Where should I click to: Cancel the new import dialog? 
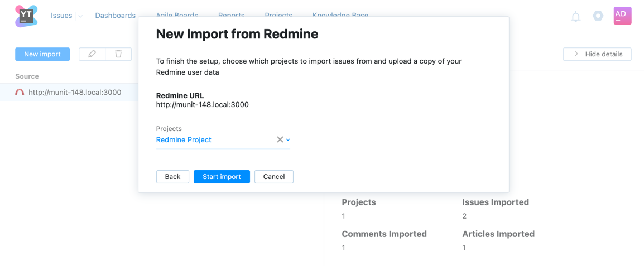click(x=273, y=177)
